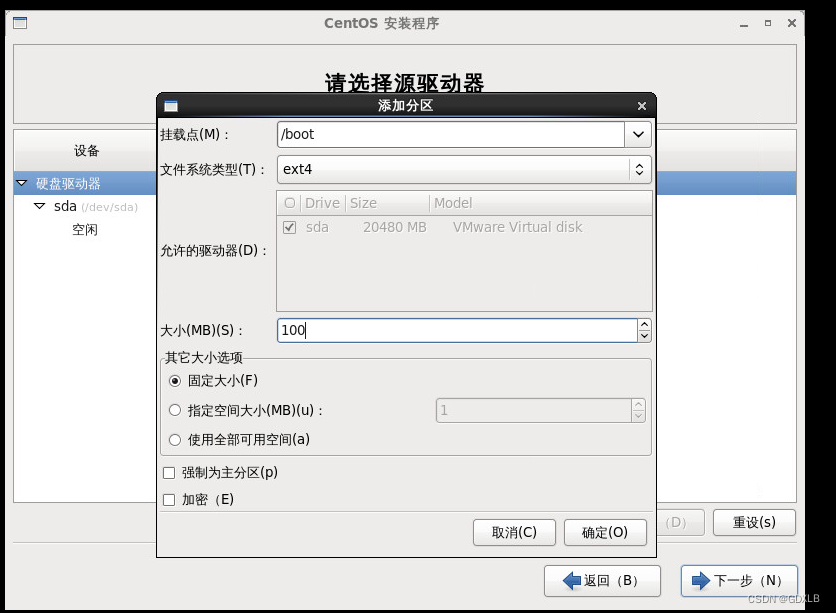
Task: Select 使用全部可用空间 option
Action: 173,440
